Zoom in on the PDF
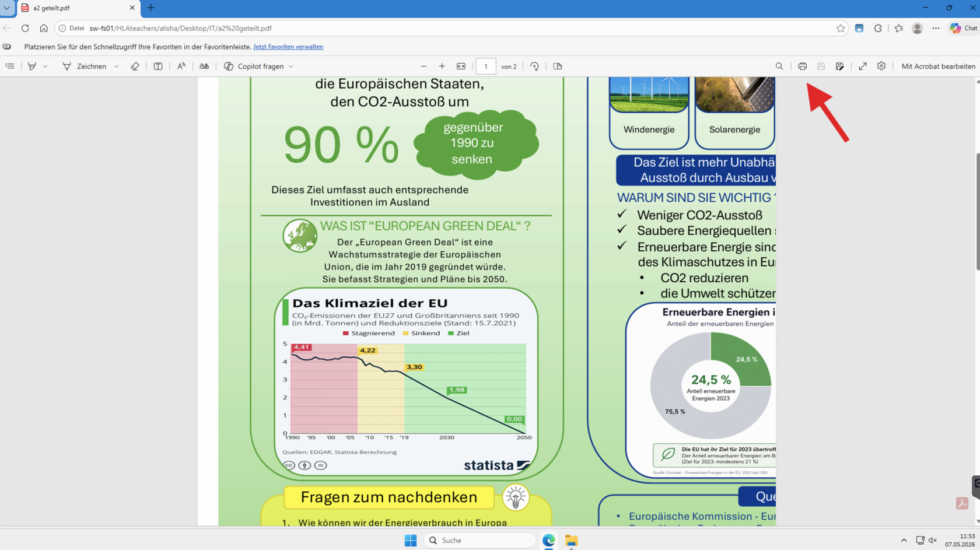Viewport: 980px width, 550px height. pyautogui.click(x=442, y=66)
